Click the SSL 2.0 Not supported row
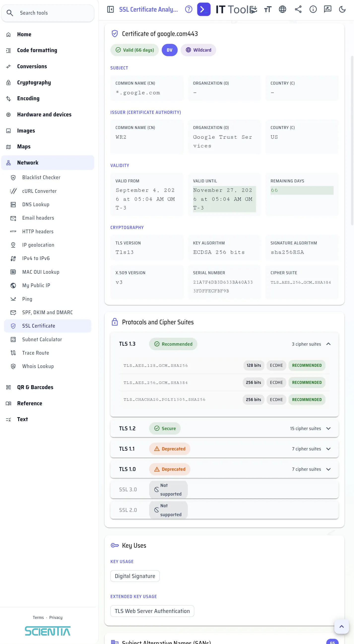354x644 pixels. point(224,510)
